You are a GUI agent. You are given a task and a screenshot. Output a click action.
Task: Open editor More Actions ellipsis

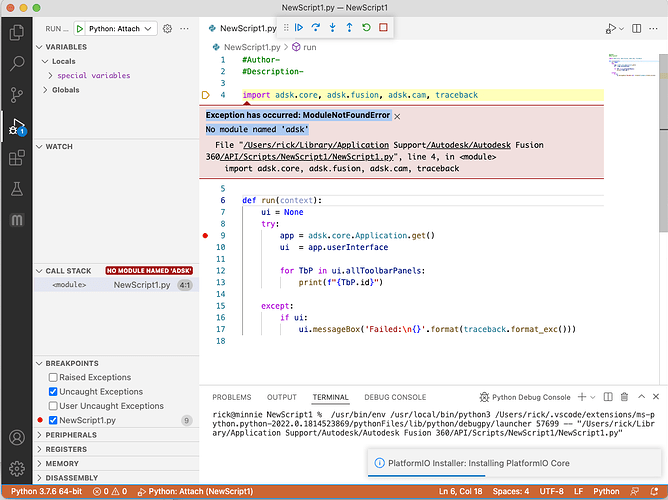[653, 29]
